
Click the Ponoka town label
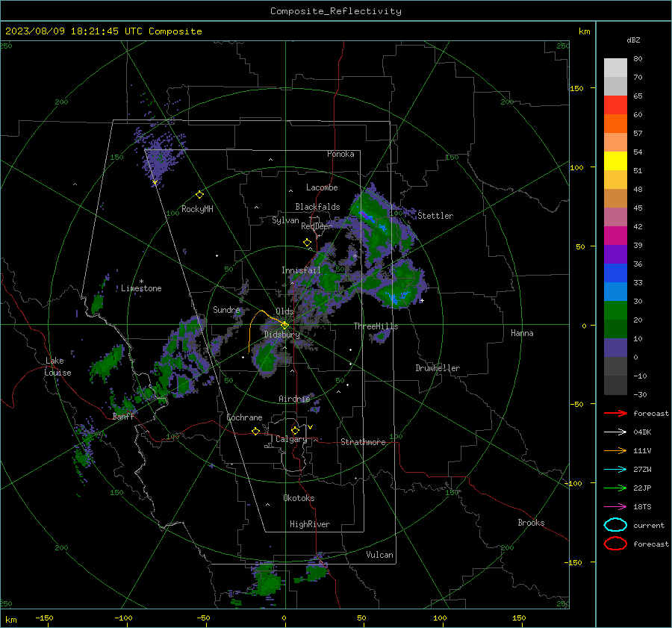[x=340, y=154]
